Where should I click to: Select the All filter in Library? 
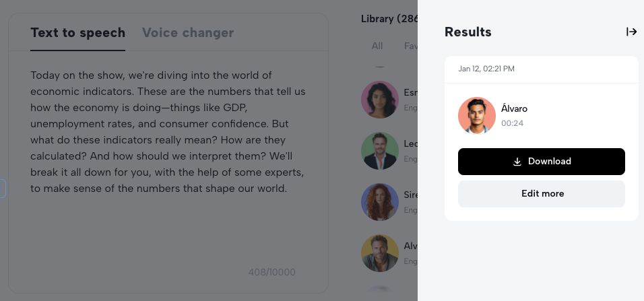(377, 46)
